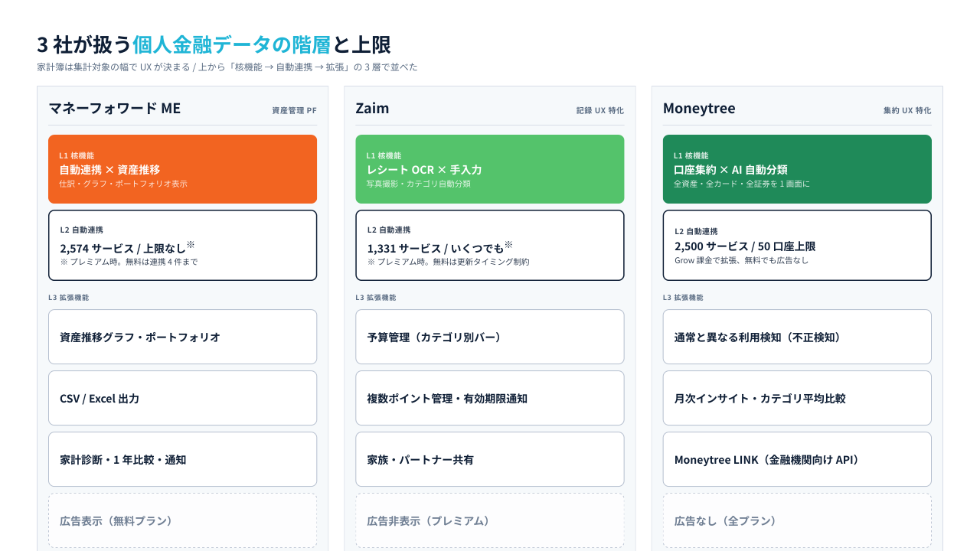Click the '2,574 サービス / 上限なし' card
The height and width of the screenshot is (551, 980).
[182, 246]
